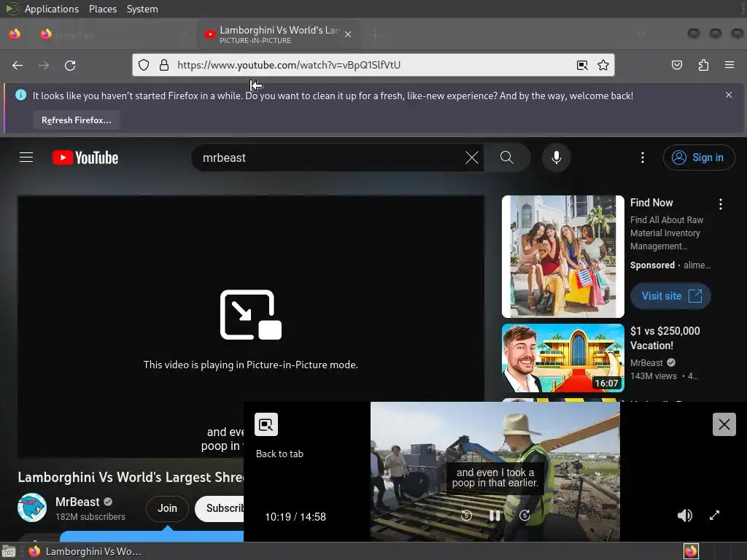747x560 pixels.
Task: Click the YouTube search magnifier button
Action: point(507,157)
